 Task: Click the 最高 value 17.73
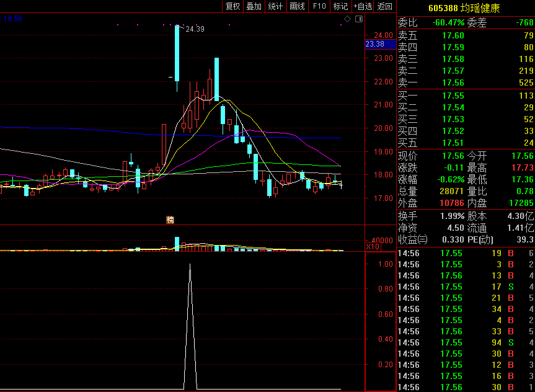click(523, 168)
